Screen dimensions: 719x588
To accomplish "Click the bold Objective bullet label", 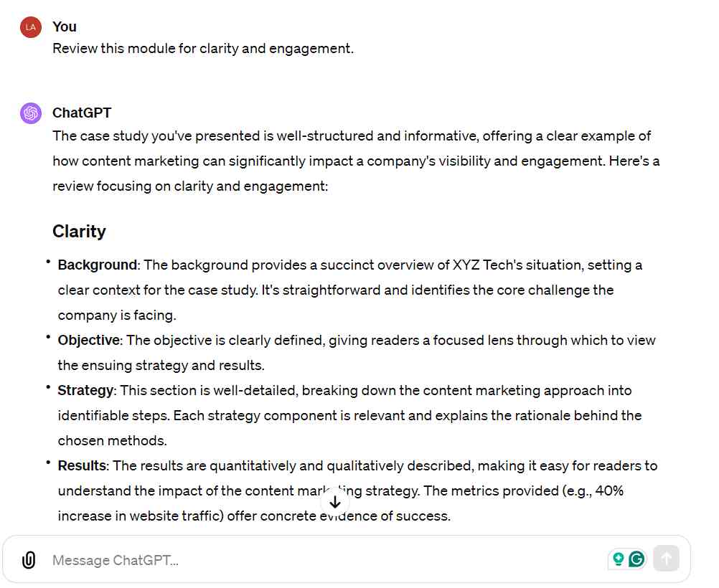I will click(x=89, y=340).
